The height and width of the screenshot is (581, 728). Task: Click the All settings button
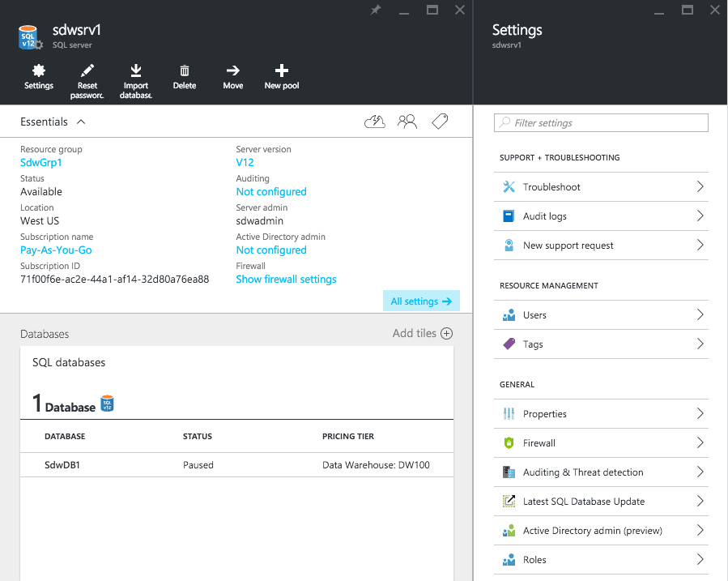421,301
